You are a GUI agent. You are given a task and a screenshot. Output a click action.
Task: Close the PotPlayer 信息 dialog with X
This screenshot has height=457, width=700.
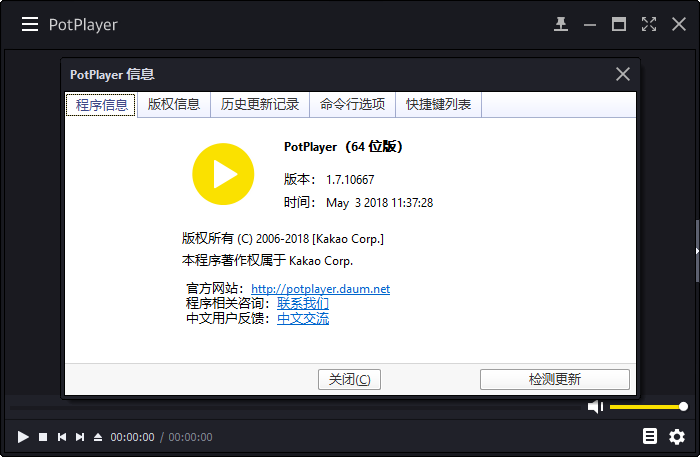(x=623, y=74)
